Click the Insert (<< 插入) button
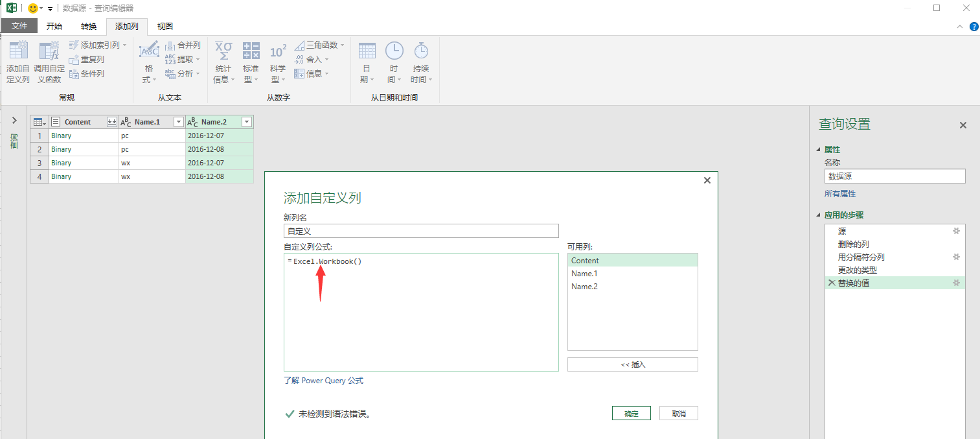980x439 pixels. coord(633,364)
